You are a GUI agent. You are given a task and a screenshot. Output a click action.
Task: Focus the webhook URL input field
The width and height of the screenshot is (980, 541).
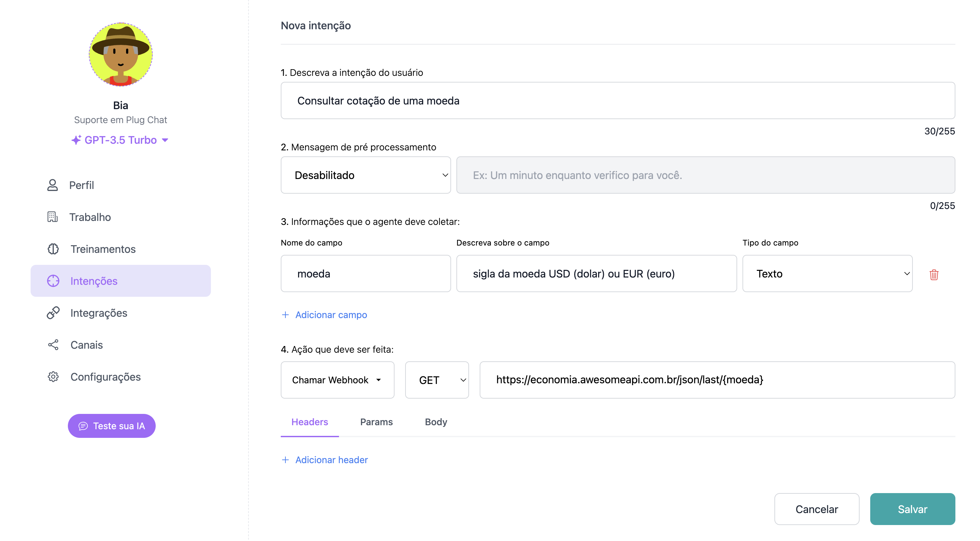click(x=717, y=380)
